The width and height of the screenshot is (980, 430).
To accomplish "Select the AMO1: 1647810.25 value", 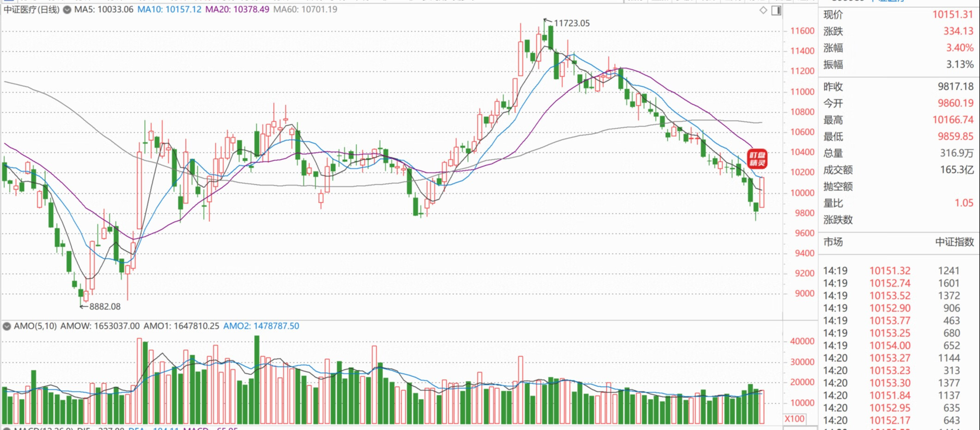I will 181,326.
